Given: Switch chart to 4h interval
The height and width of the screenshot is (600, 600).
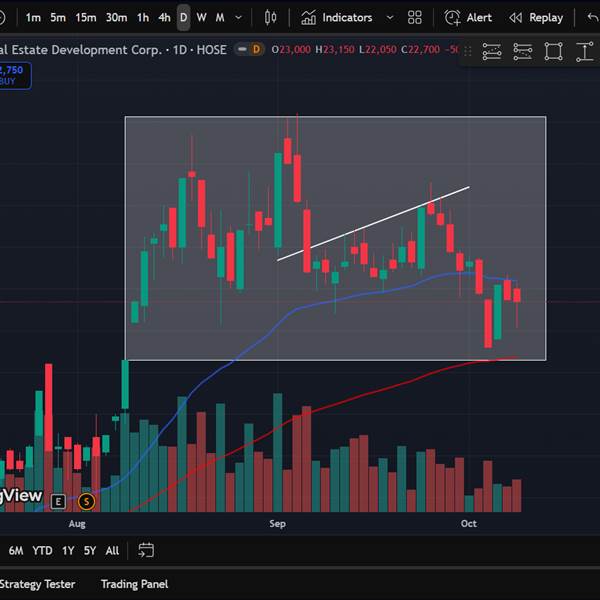Looking at the screenshot, I should pyautogui.click(x=164, y=18).
